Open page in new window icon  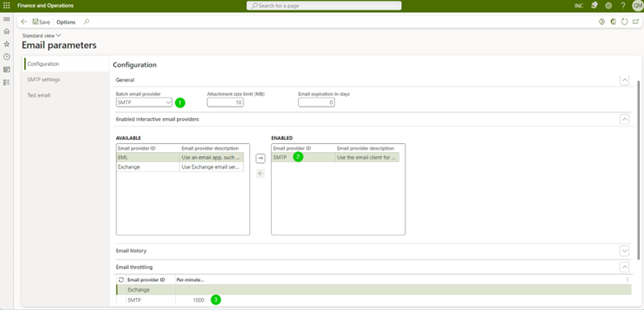click(x=636, y=21)
